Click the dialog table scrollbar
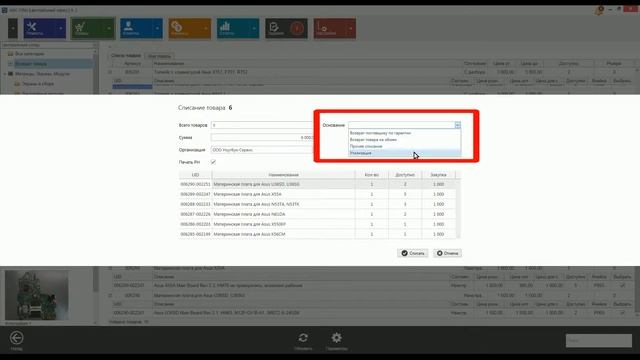The width and height of the screenshot is (640, 360). click(458, 208)
